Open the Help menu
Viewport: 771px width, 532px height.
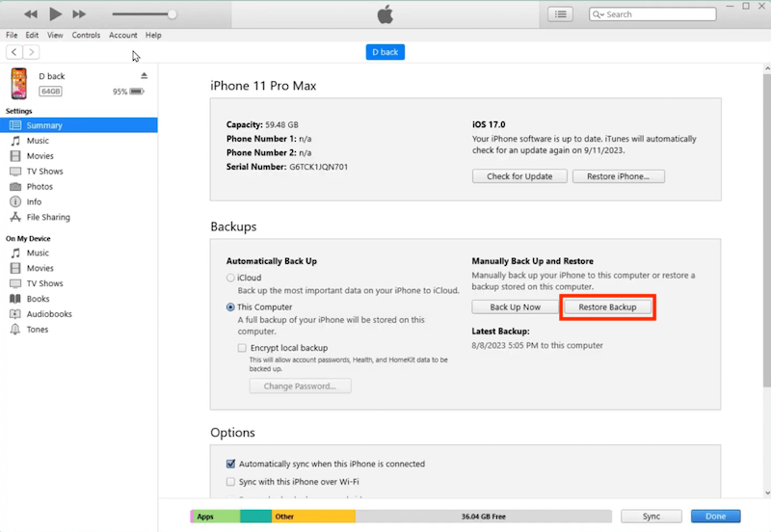coord(153,35)
